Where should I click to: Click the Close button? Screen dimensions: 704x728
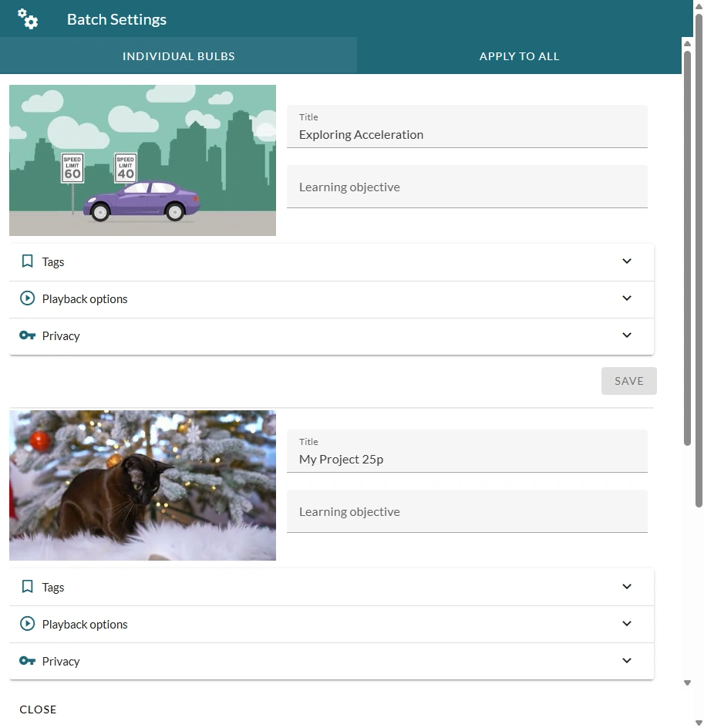38,709
